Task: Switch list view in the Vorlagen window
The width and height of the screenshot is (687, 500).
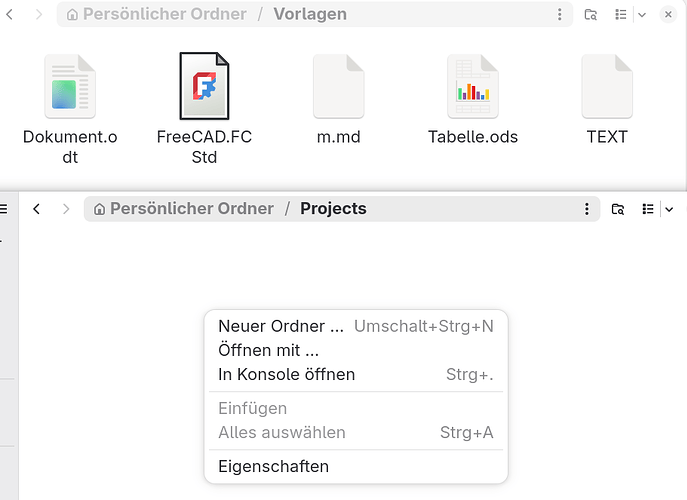Action: 621,15
